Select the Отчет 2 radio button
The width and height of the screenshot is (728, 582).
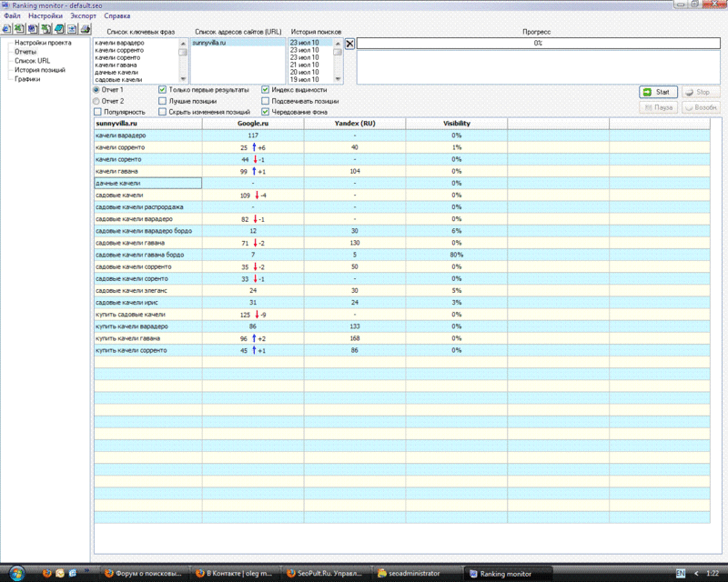click(97, 101)
